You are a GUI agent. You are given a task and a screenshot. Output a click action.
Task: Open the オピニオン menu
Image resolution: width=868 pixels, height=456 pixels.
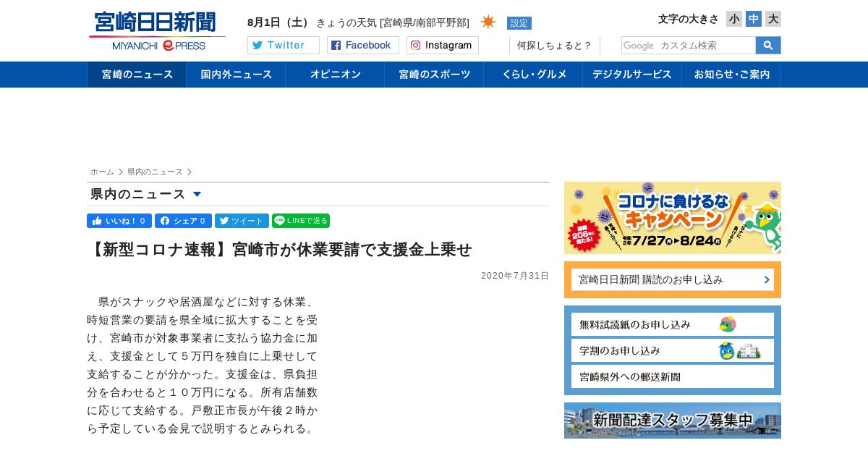tap(335, 75)
